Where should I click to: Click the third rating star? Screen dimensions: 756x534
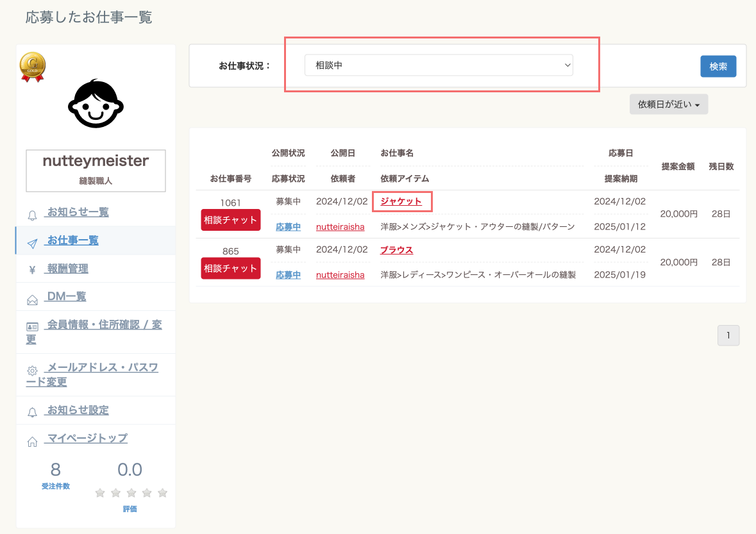click(131, 492)
